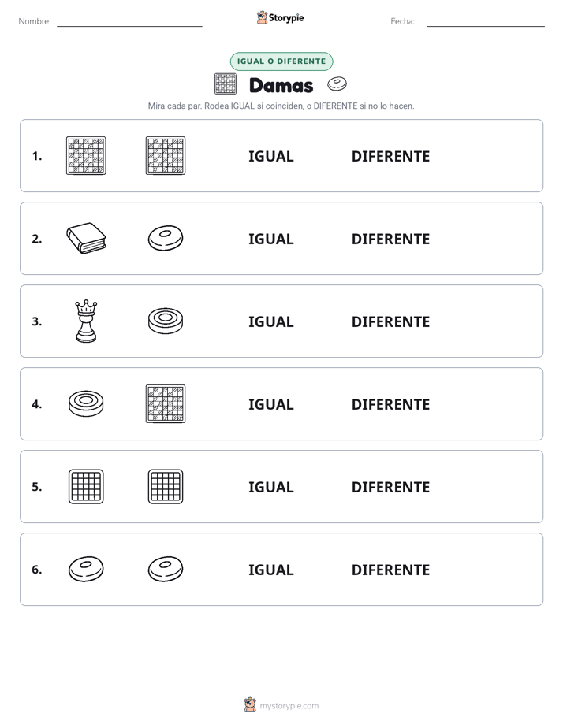Click the second checker piece in row 6
The height and width of the screenshot is (728, 563).
click(x=166, y=569)
